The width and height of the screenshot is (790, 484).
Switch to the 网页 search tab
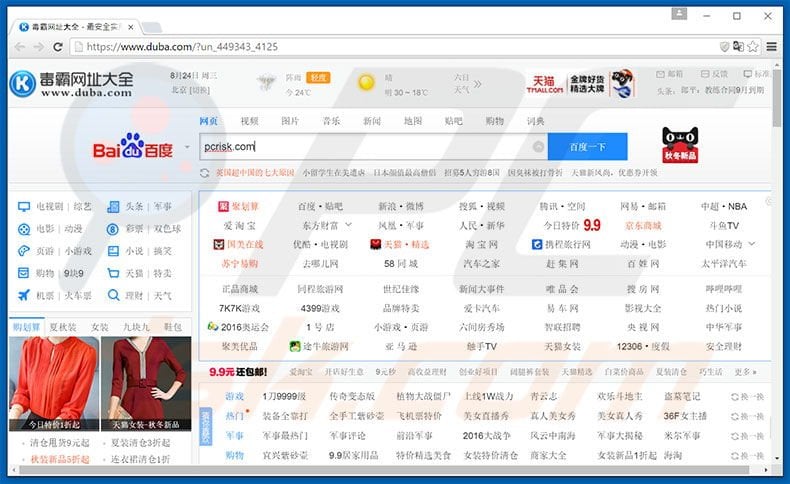point(209,121)
